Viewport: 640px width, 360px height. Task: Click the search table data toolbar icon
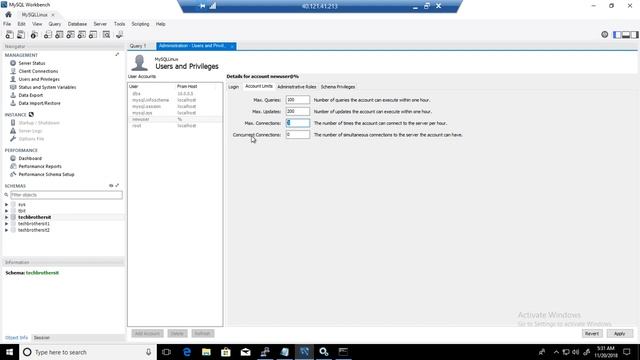pyautogui.click(x=107, y=35)
